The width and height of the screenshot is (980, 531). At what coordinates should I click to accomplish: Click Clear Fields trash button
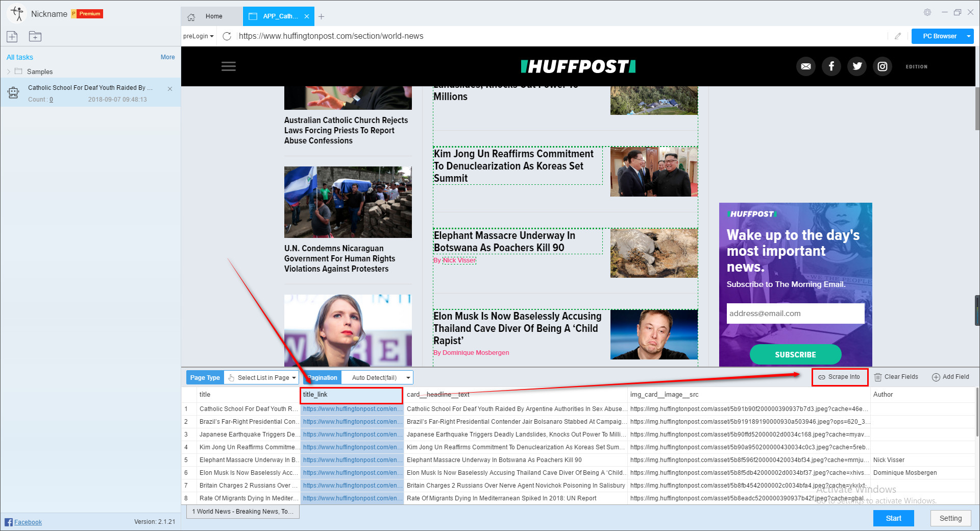click(896, 377)
